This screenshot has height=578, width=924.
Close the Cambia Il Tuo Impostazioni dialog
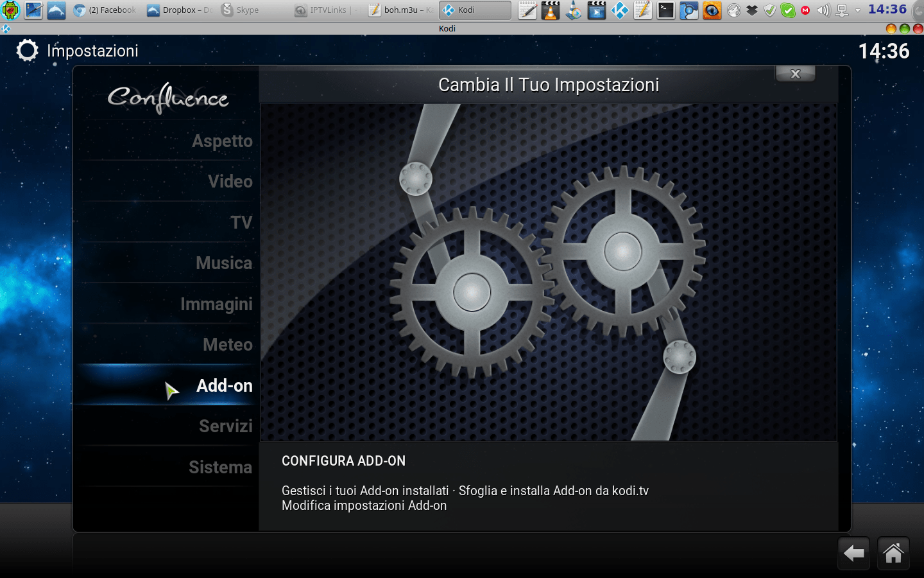tap(795, 74)
